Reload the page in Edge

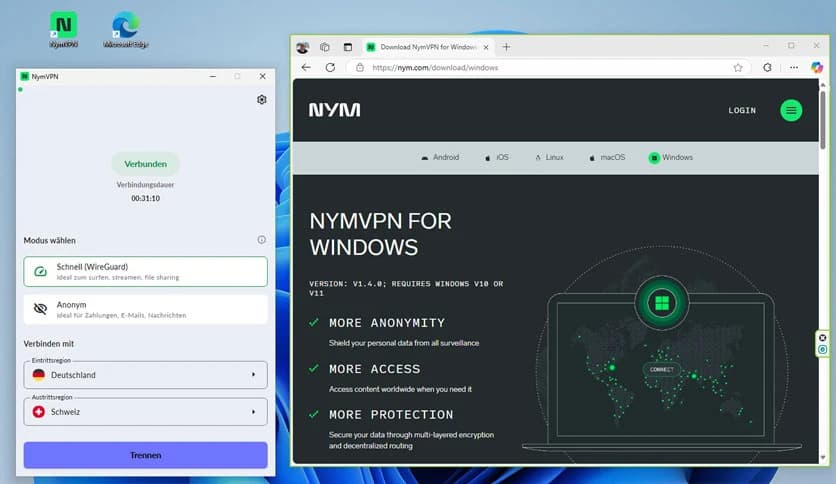click(330, 68)
